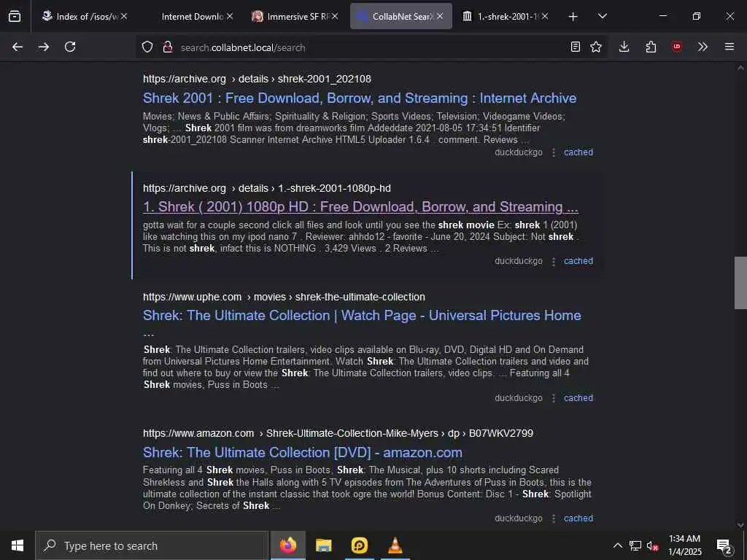This screenshot has height=560, width=747.
Task: Open options dots for amazon.com result
Action: (554, 518)
